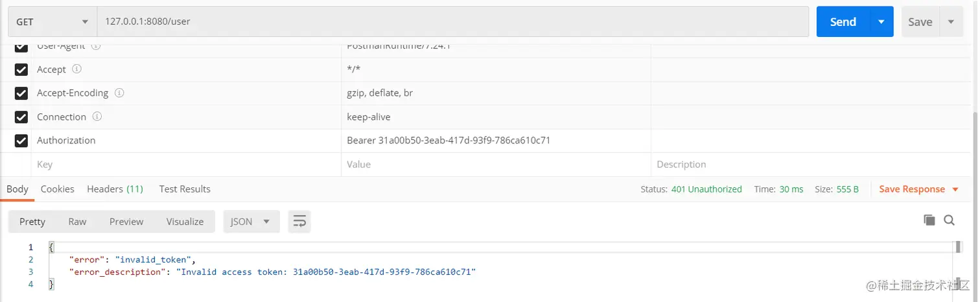Open the Save dropdown arrow

click(x=951, y=22)
